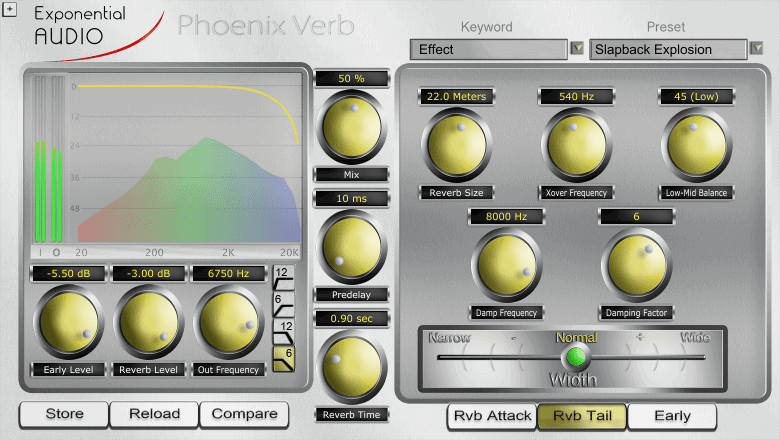The height and width of the screenshot is (440, 780).
Task: Click the Reverb Size knob
Action: (x=456, y=145)
